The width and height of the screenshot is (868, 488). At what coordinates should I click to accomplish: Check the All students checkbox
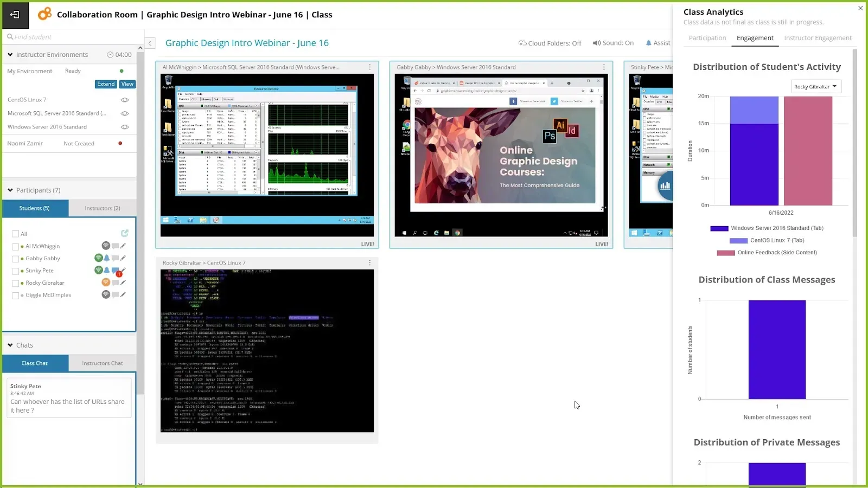(x=15, y=234)
